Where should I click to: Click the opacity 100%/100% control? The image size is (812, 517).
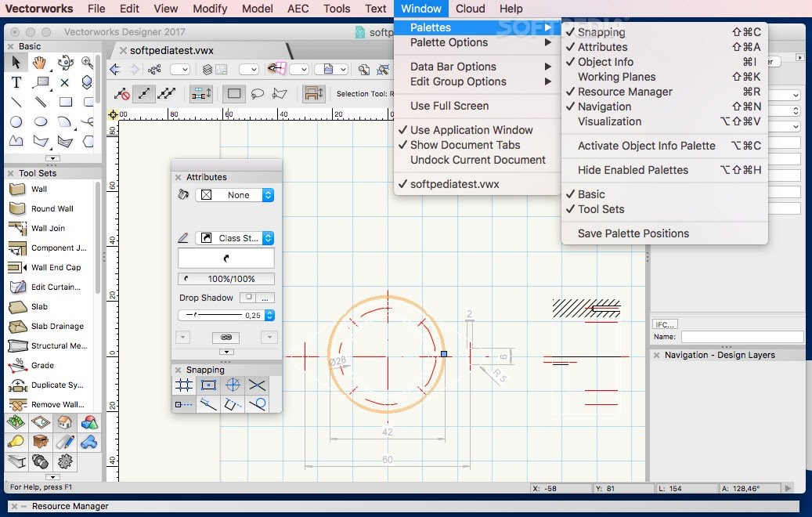click(x=226, y=279)
